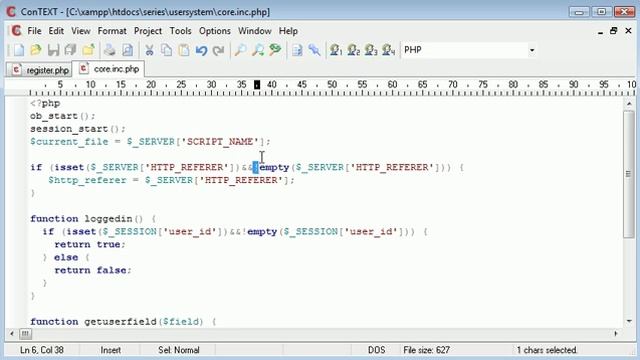Copy selection using toolbar icon
This screenshot has width=640, height=360.
(167, 50)
